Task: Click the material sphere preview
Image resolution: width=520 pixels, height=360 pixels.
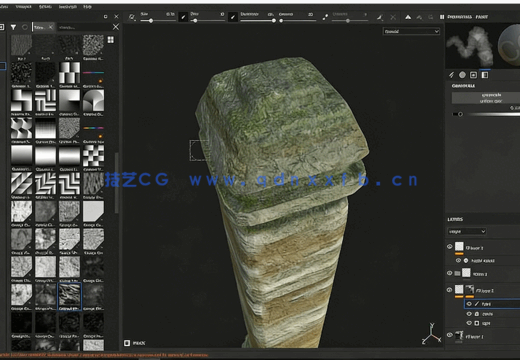Action: click(509, 46)
